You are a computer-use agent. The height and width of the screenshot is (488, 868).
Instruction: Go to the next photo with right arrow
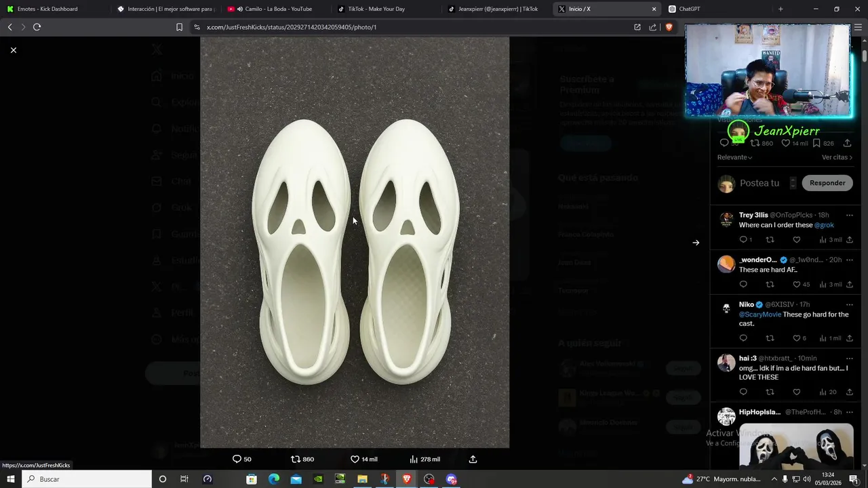click(696, 243)
